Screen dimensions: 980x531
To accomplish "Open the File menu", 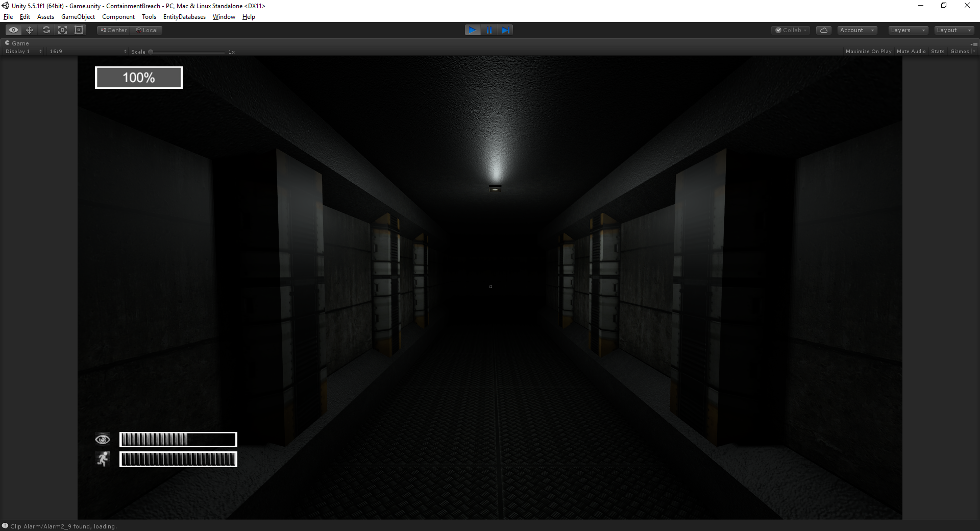I will coord(8,17).
